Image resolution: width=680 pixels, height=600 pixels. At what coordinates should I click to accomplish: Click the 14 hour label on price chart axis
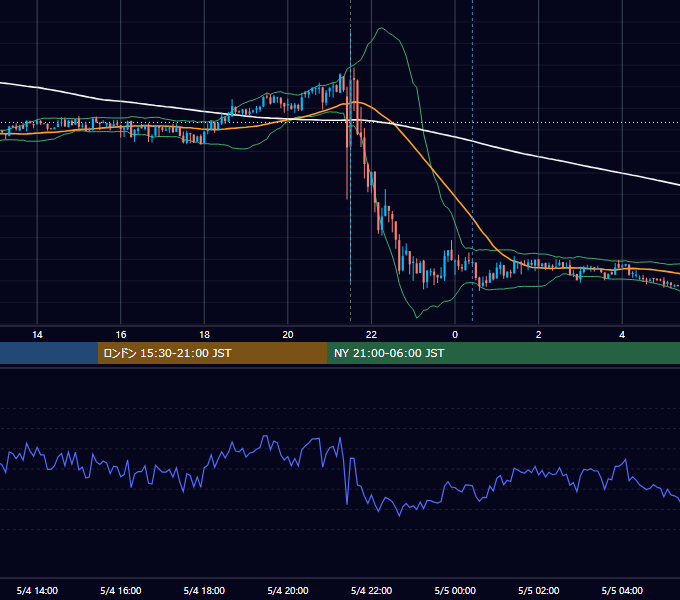pyautogui.click(x=37, y=335)
